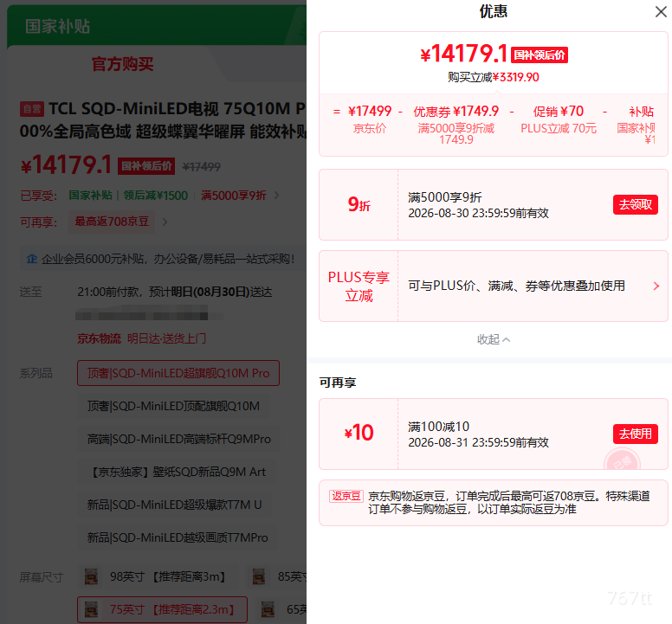
Task: Click 促销 ¥70 in the price breakdown
Action: coord(558,112)
